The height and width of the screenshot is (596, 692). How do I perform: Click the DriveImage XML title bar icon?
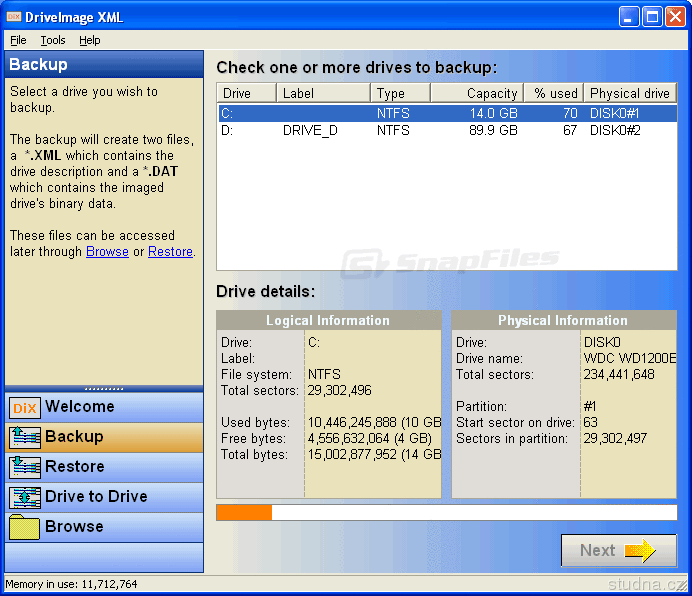pos(14,17)
